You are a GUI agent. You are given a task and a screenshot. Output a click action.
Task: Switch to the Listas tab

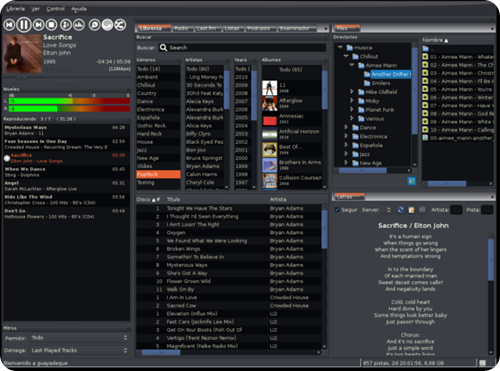point(233,29)
